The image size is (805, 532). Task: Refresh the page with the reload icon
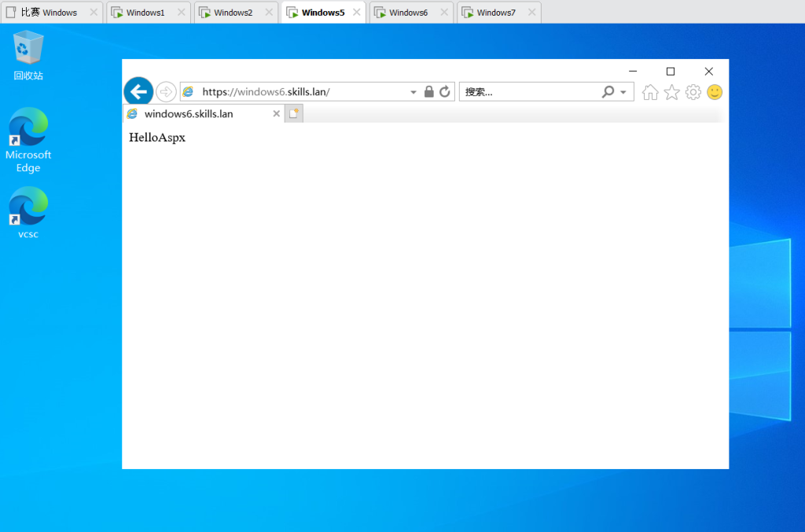coord(445,92)
